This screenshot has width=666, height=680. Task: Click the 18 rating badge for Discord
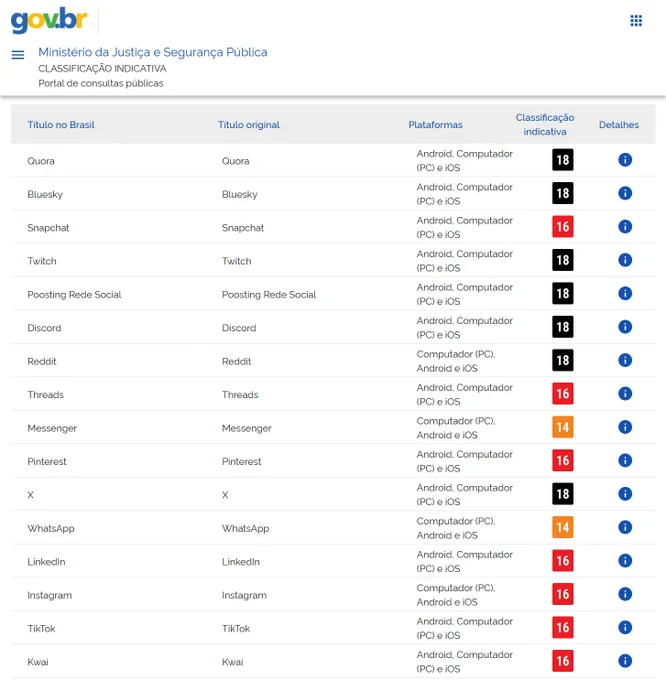563,327
